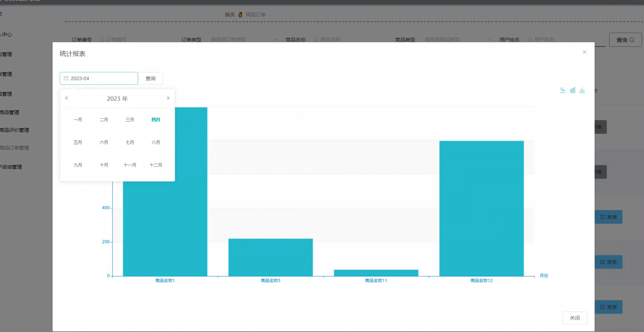Click the top-right 查询 search button

click(x=625, y=40)
